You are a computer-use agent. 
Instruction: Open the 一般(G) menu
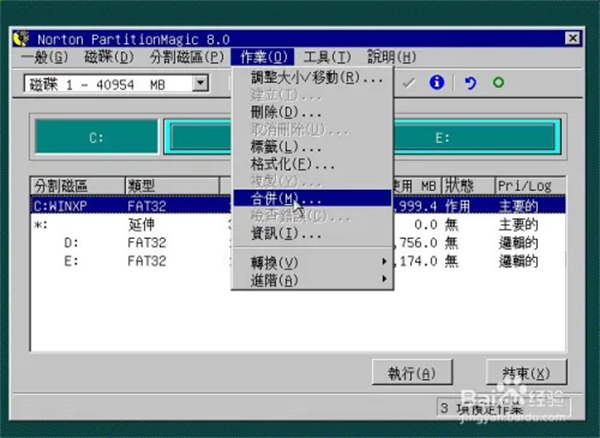[44, 57]
